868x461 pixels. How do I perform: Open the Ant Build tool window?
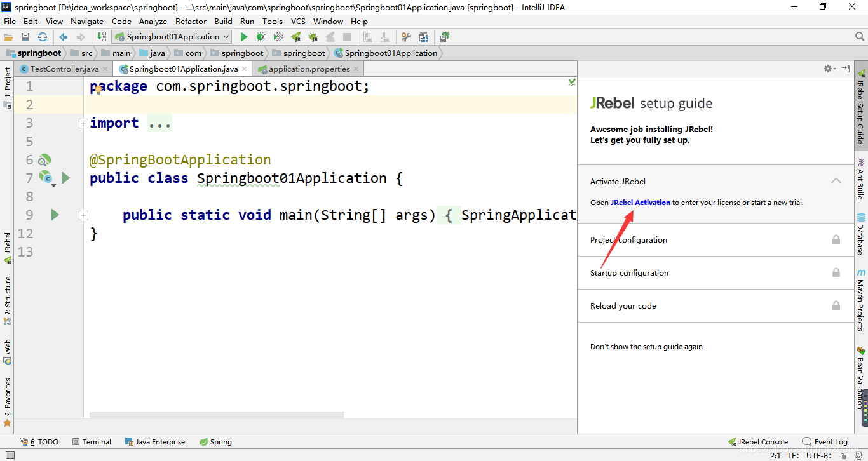coord(861,178)
